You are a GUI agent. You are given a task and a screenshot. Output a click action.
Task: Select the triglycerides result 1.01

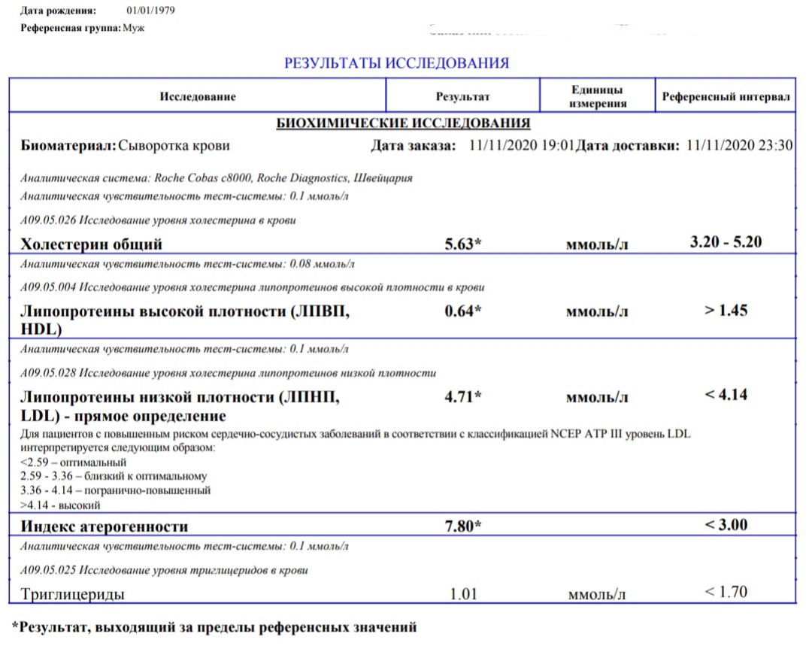pos(464,594)
